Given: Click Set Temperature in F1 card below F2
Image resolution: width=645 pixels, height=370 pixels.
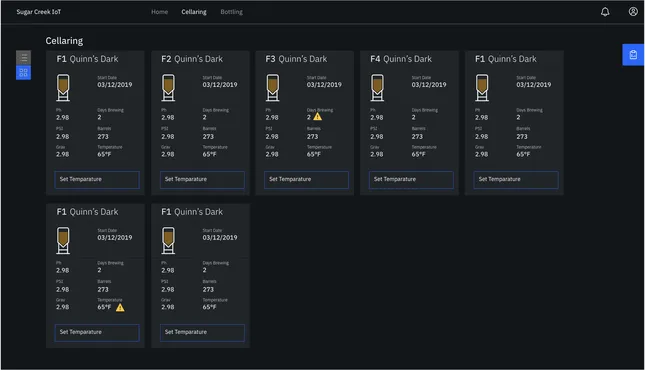Looking at the screenshot, I should [202, 333].
